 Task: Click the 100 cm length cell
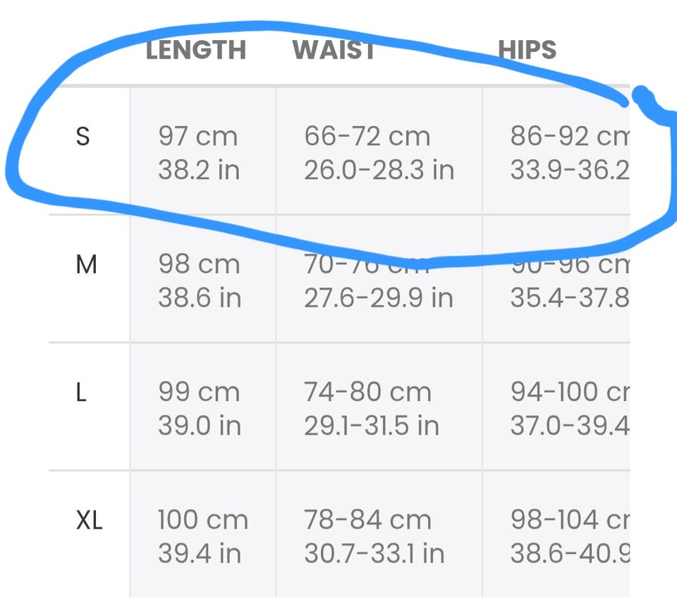(x=202, y=534)
